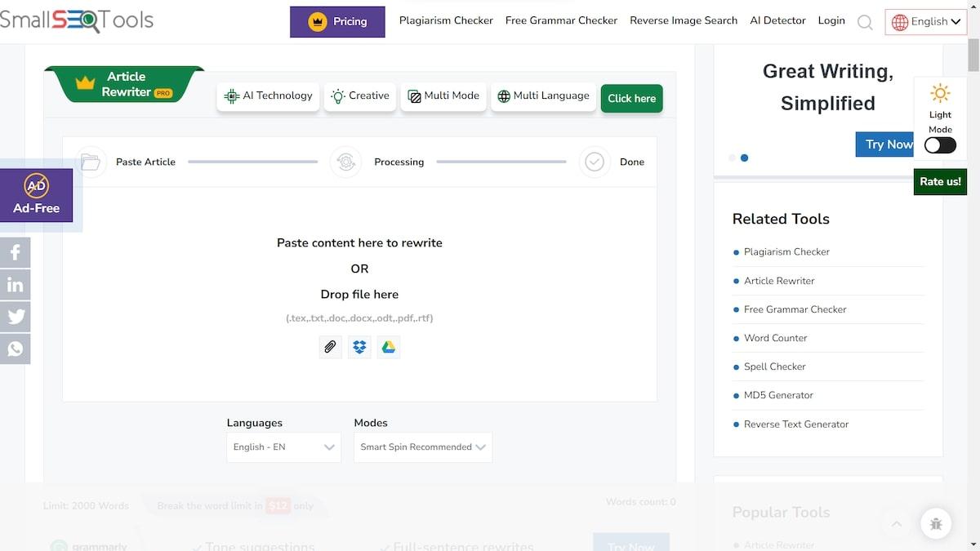This screenshot has height=551, width=980.
Task: Share on Twitter
Action: (15, 317)
